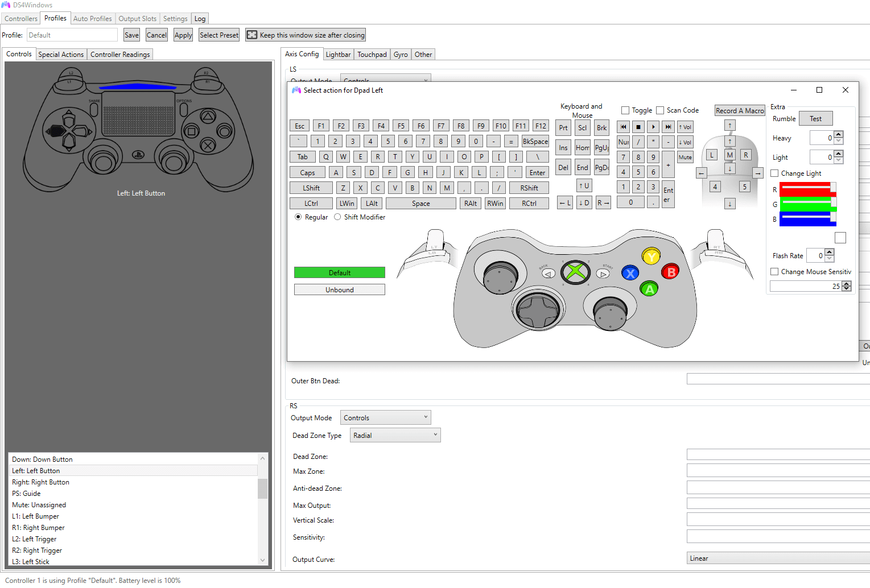Select the Previous Track media key
This screenshot has height=588, width=870.
623,126
